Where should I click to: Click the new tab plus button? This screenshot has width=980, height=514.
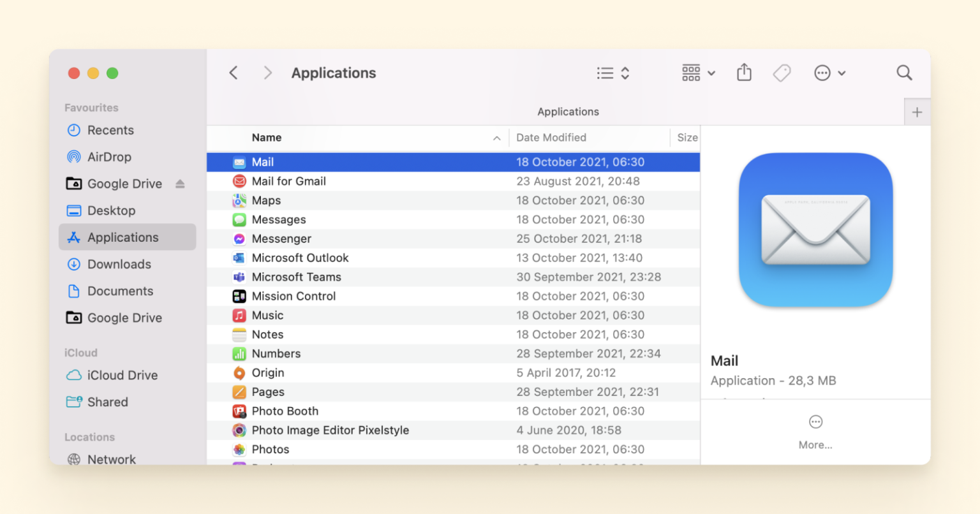(917, 112)
